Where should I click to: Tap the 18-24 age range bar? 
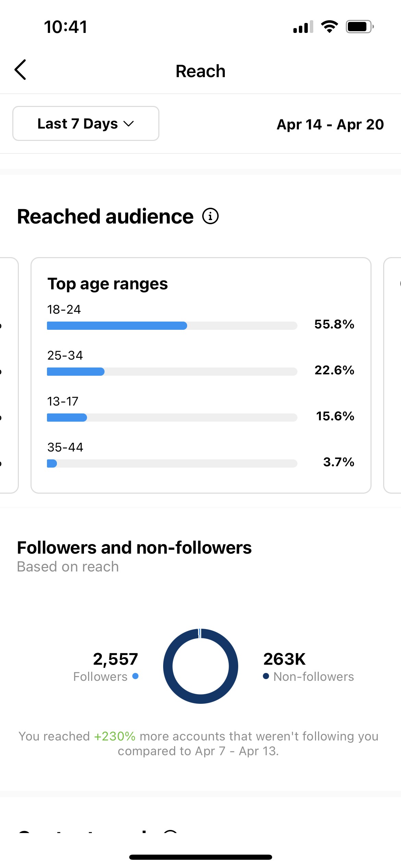(172, 326)
